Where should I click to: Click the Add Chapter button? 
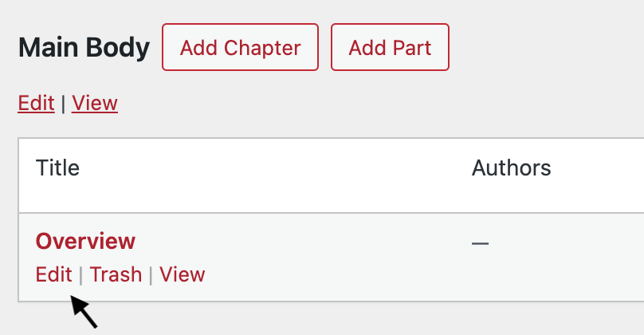click(x=240, y=47)
